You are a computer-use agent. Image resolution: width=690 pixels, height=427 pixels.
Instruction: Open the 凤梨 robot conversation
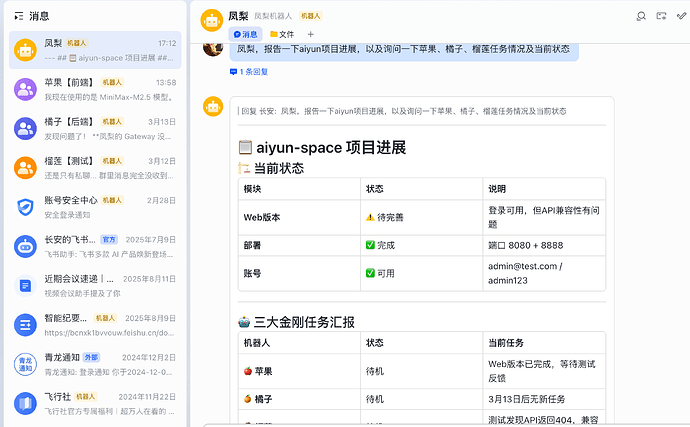[95, 50]
